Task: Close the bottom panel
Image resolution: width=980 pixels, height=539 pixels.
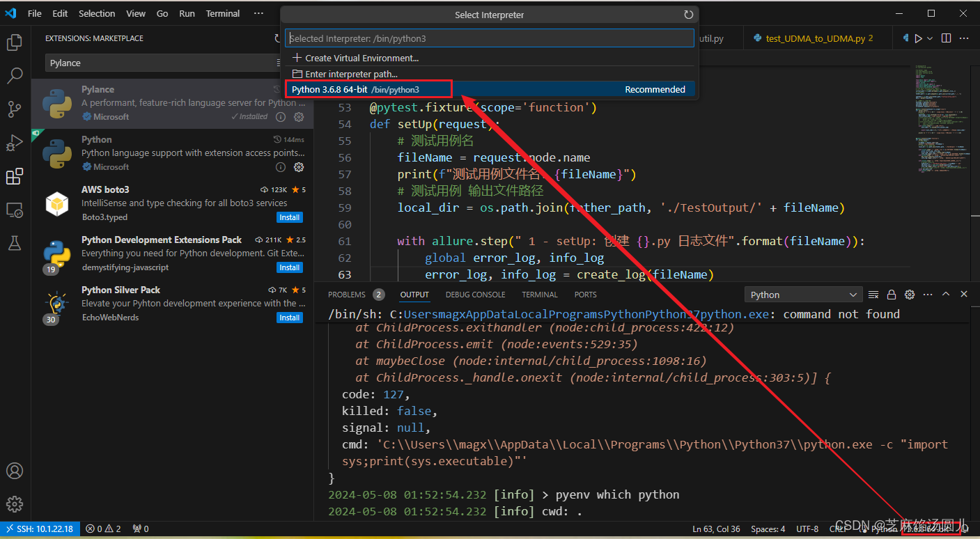Action: (964, 295)
